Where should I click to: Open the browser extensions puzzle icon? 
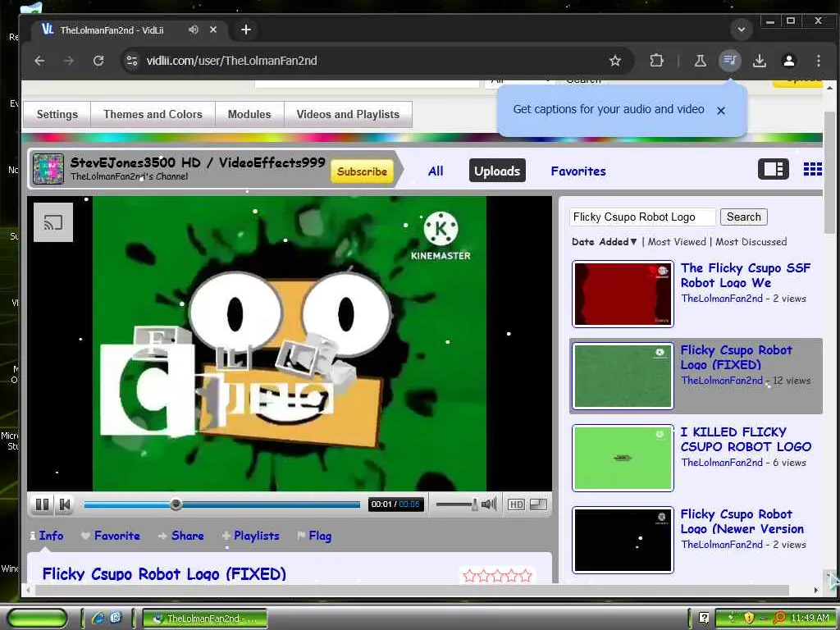click(x=656, y=61)
